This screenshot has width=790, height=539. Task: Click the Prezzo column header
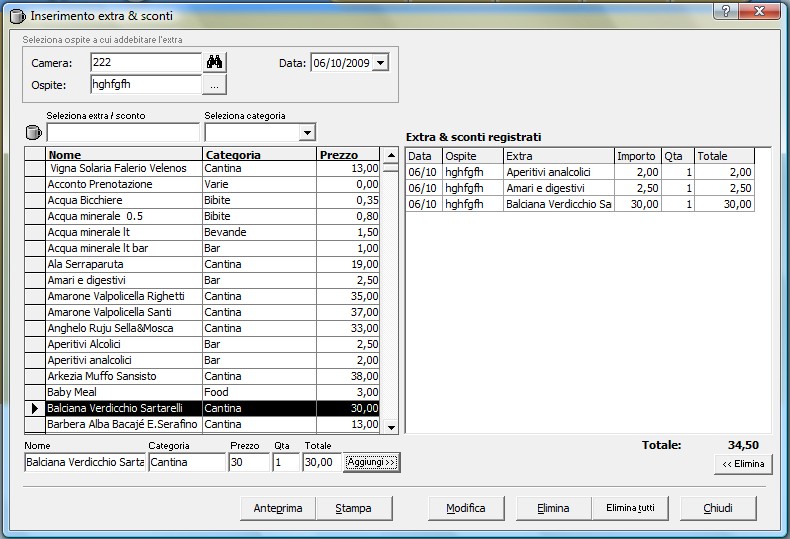[348, 154]
